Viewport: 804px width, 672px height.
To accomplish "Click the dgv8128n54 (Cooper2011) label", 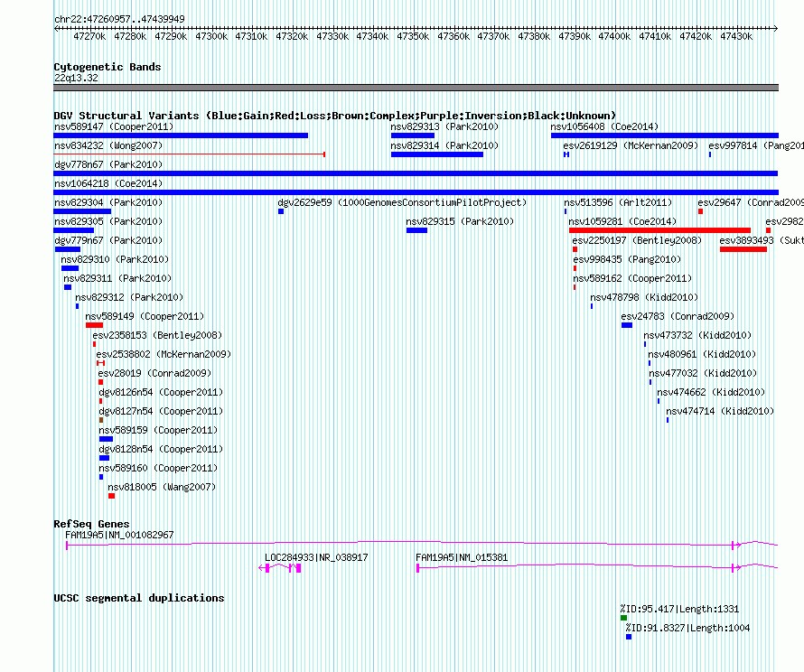I will tap(161, 449).
